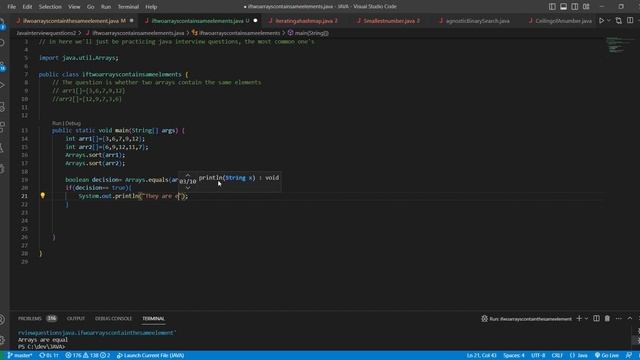Viewport: 640px width, 360px height.
Task: Open the terminal launch profile dropdown
Action: (x=586, y=318)
